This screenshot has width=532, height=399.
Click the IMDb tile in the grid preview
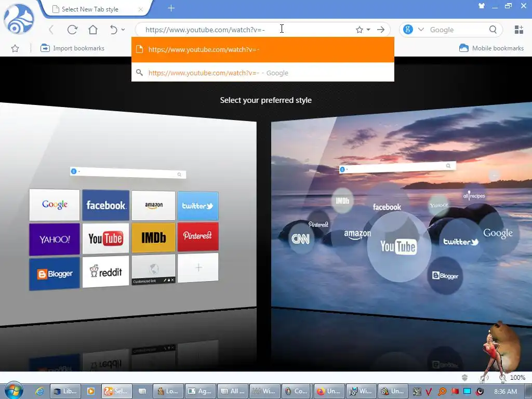point(153,237)
